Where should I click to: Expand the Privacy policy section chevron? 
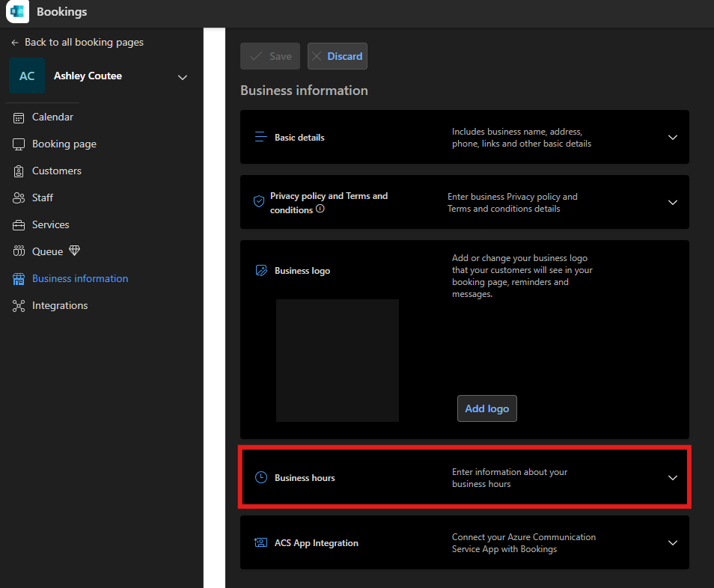click(673, 203)
